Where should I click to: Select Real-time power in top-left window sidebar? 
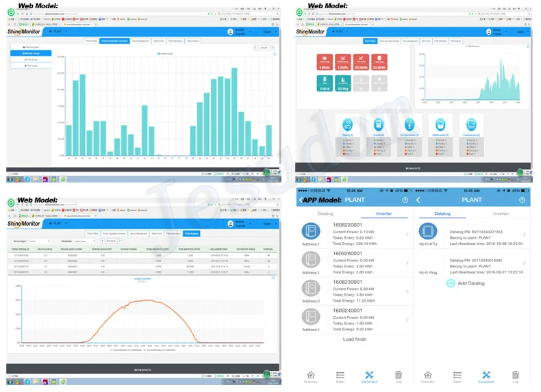click(x=31, y=47)
